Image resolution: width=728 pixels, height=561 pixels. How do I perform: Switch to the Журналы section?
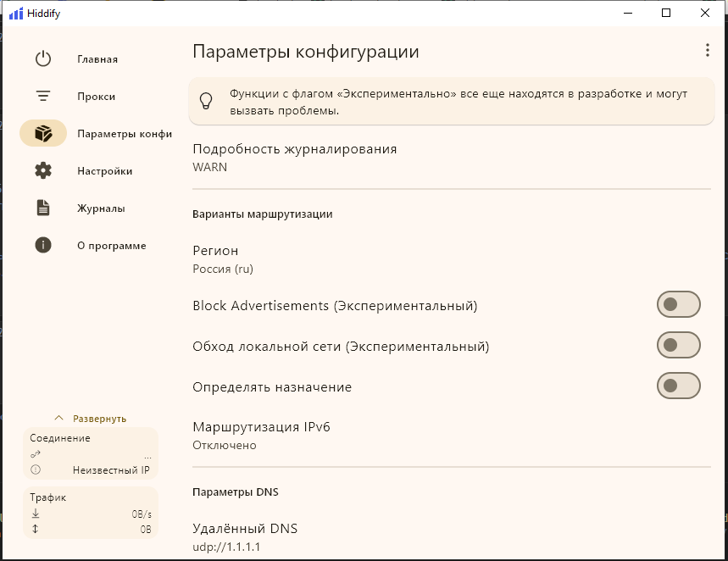click(101, 208)
